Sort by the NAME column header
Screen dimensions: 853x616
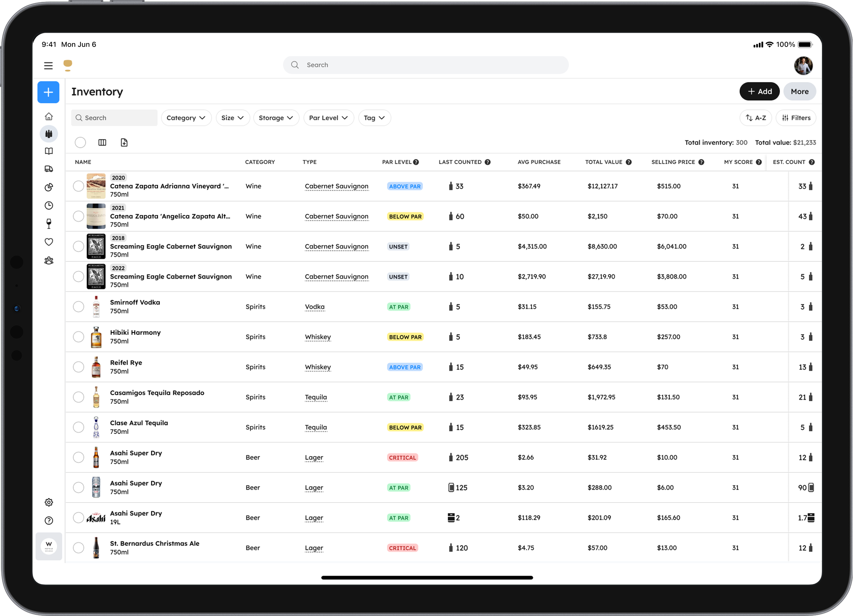click(83, 162)
